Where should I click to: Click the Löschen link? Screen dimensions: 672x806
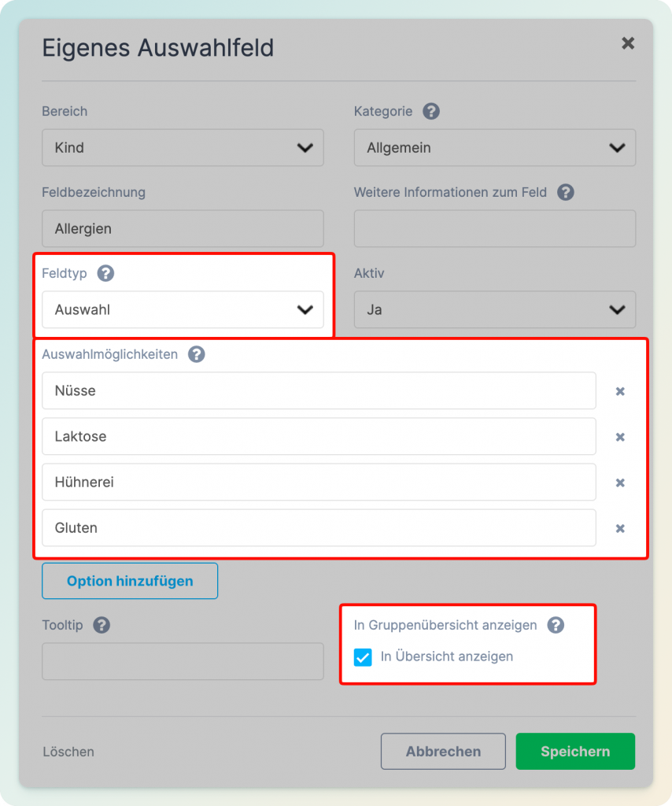pos(68,752)
